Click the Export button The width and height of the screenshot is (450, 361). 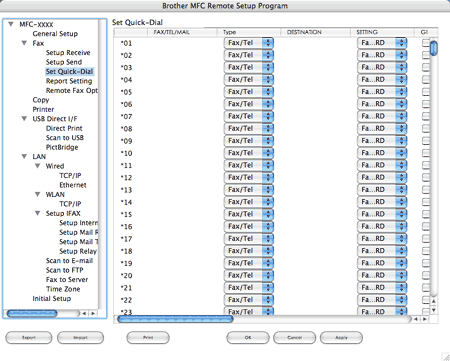[29, 338]
